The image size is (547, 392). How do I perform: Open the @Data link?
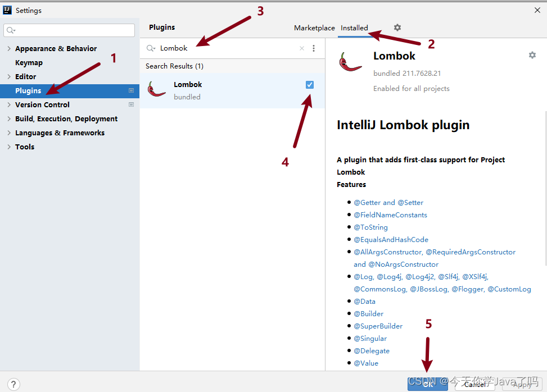(364, 302)
